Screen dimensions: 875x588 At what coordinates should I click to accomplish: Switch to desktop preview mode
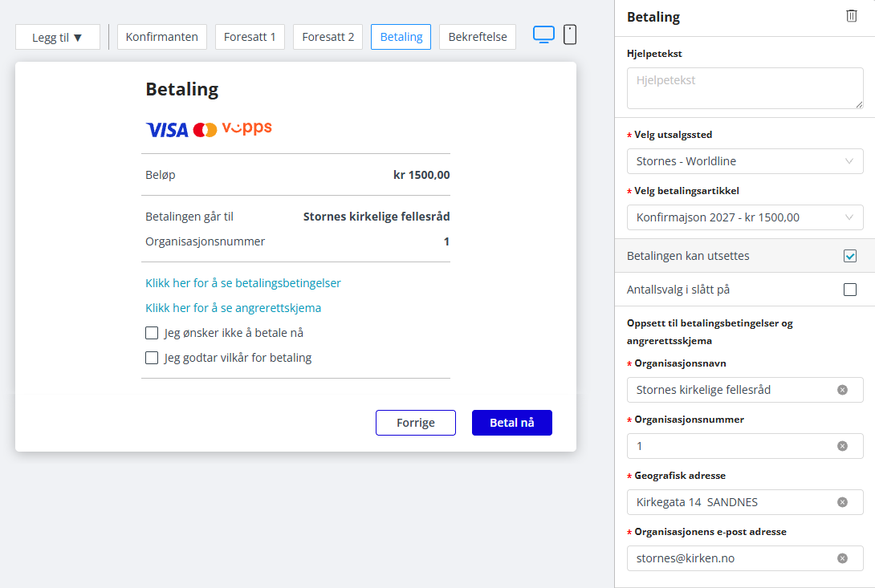pos(543,34)
